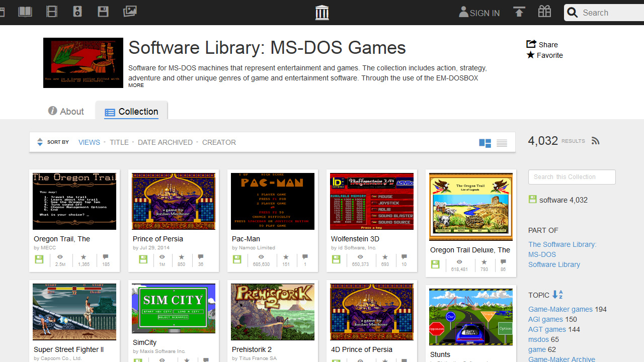This screenshot has width=644, height=362.
Task: Switch to tile grid view
Action: point(485,143)
